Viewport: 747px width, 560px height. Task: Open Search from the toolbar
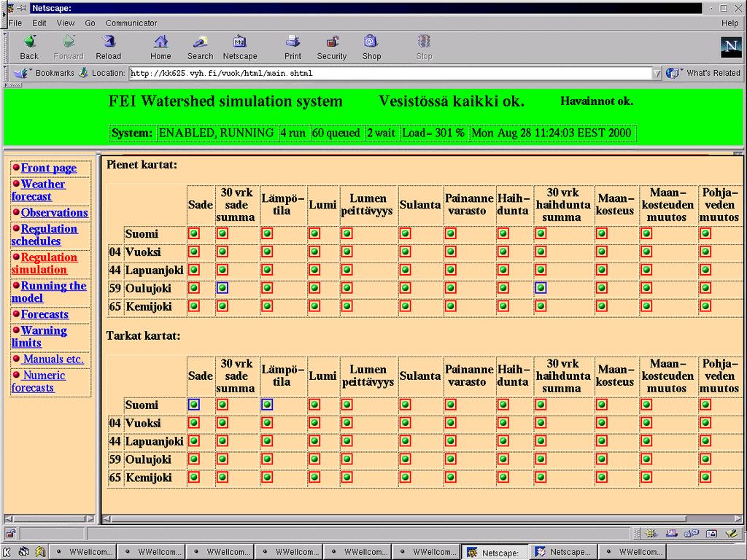[200, 42]
